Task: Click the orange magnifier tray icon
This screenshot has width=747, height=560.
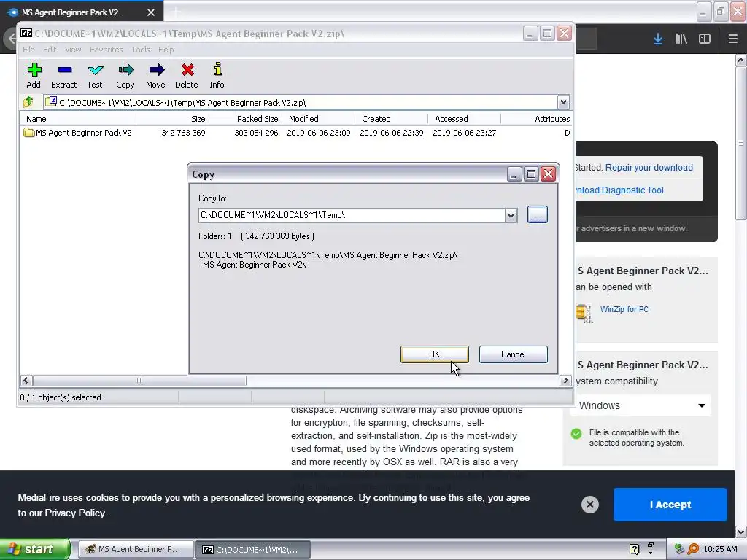Action: pos(693,549)
